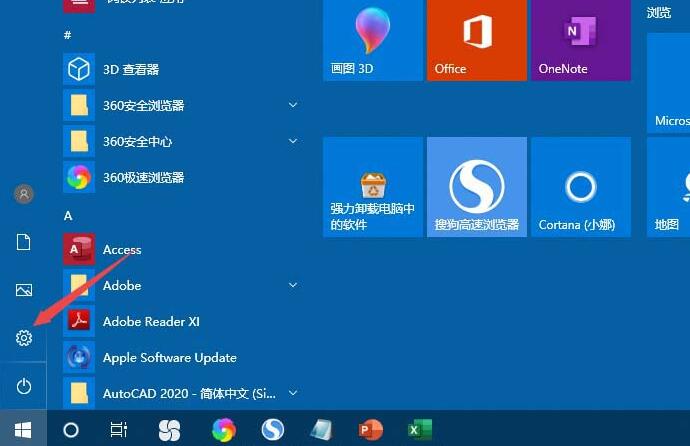Screen dimensions: 690x446
Task: Launch Sogou Browser from the taskbar
Action: pyautogui.click(x=272, y=430)
